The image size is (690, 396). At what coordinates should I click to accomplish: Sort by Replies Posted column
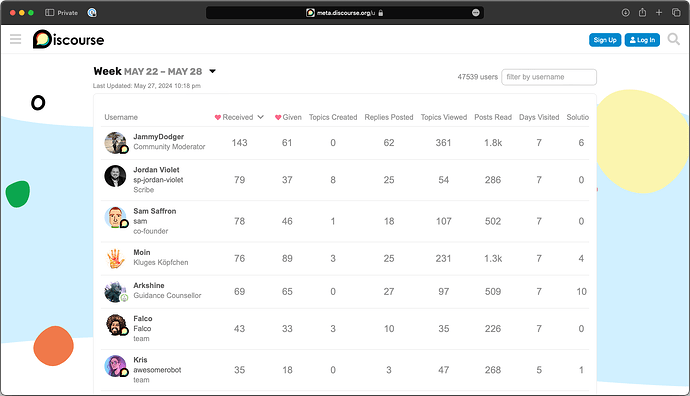(x=389, y=117)
